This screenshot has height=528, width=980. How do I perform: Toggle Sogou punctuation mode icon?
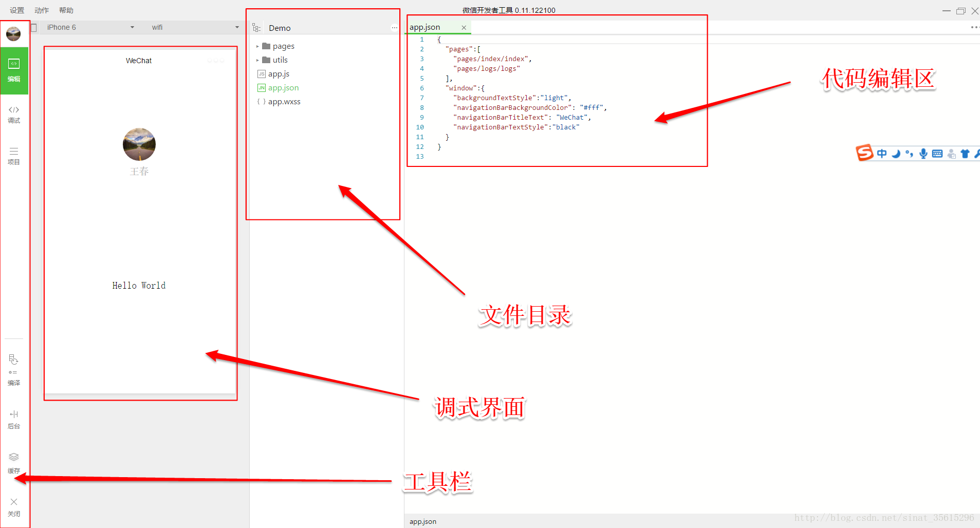[910, 153]
